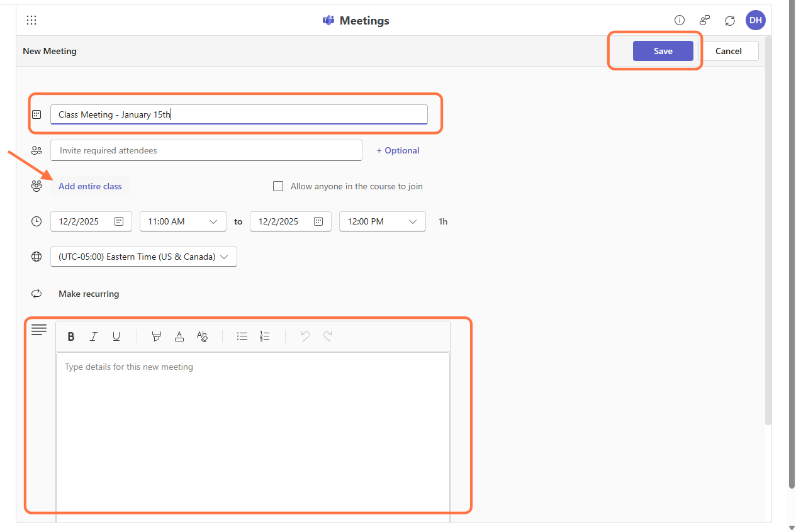Open the people/share icon in header
The image size is (796, 532).
point(705,20)
